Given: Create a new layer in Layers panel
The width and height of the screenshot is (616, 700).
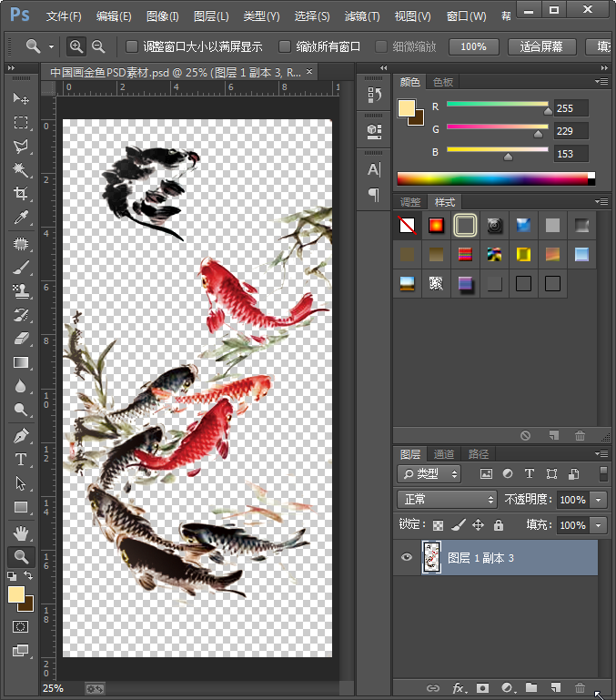Looking at the screenshot, I should click(x=555, y=688).
